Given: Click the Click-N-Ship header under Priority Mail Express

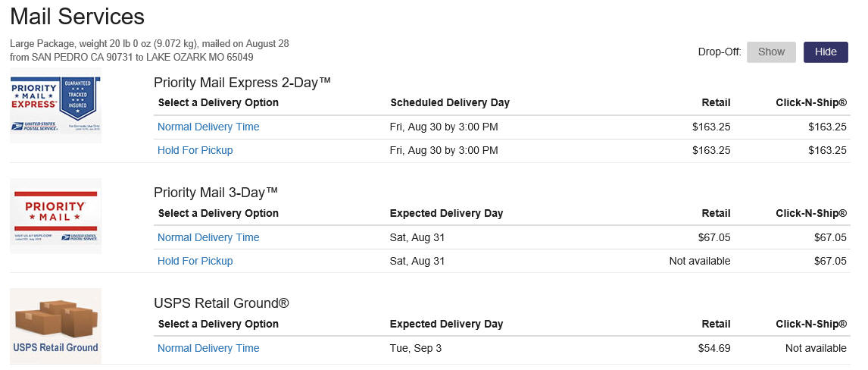Looking at the screenshot, I should point(811,102).
